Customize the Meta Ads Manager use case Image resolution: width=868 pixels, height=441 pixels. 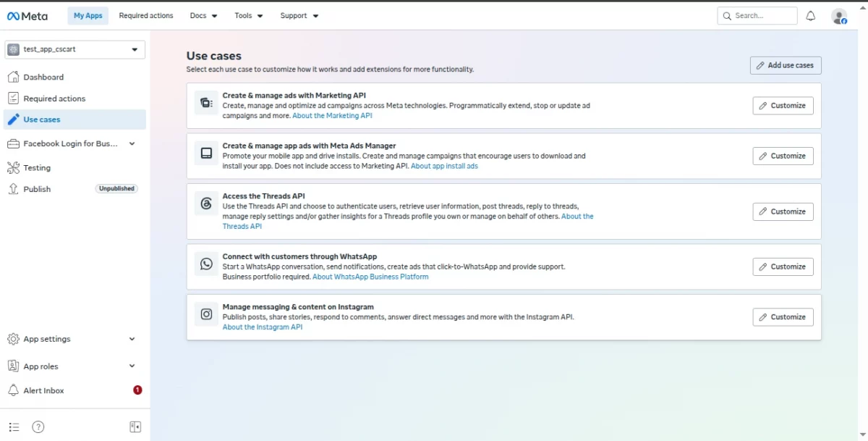[x=783, y=156]
